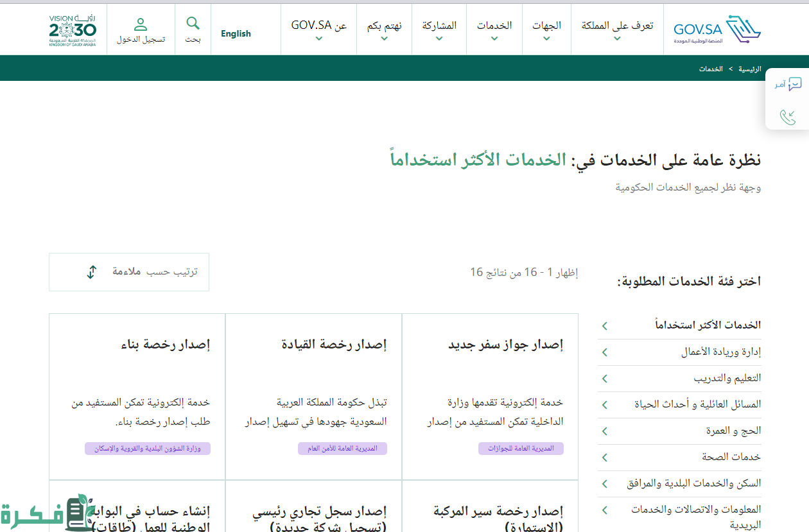Click the sort arrows icon
Viewport: 809px width, 532px height.
click(92, 272)
